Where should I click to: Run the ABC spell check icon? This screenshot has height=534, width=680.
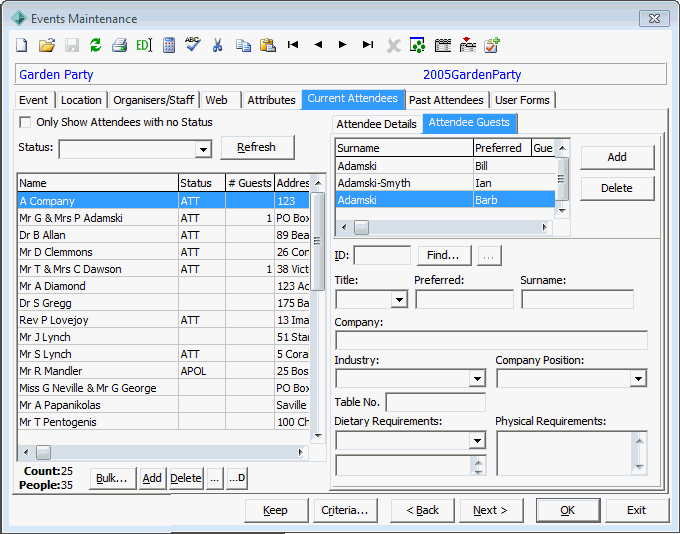193,44
